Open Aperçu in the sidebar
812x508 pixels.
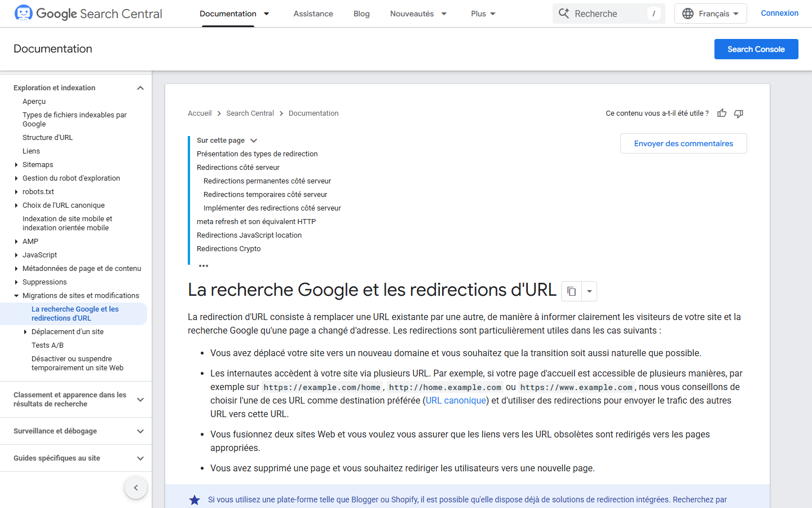(34, 102)
